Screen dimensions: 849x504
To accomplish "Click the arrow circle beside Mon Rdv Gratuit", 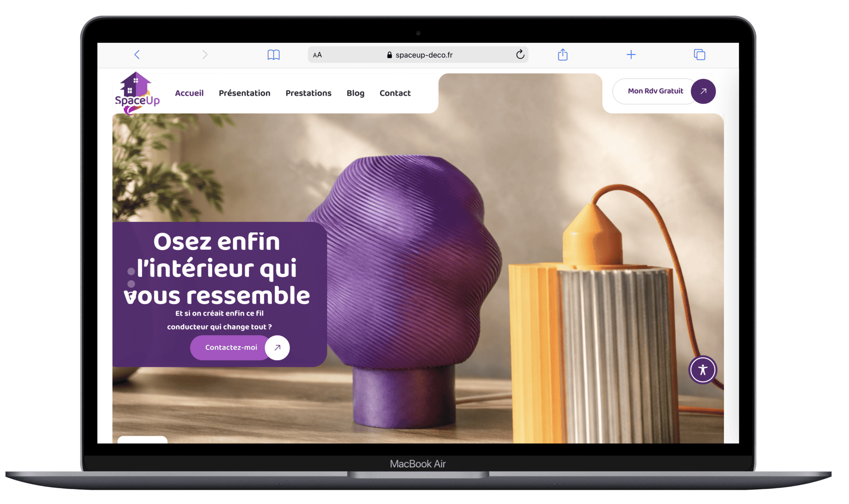I will [x=703, y=91].
